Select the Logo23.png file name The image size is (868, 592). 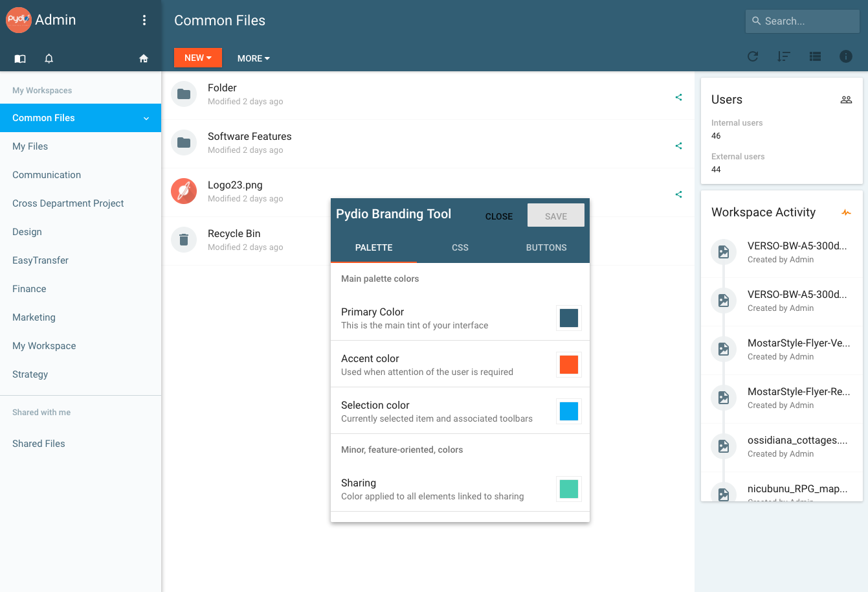(235, 185)
